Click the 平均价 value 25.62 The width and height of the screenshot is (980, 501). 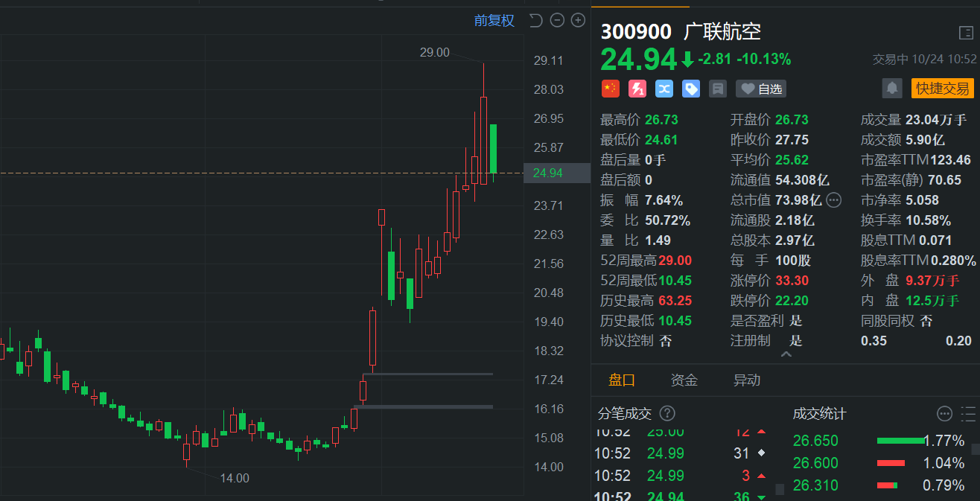tap(792, 160)
